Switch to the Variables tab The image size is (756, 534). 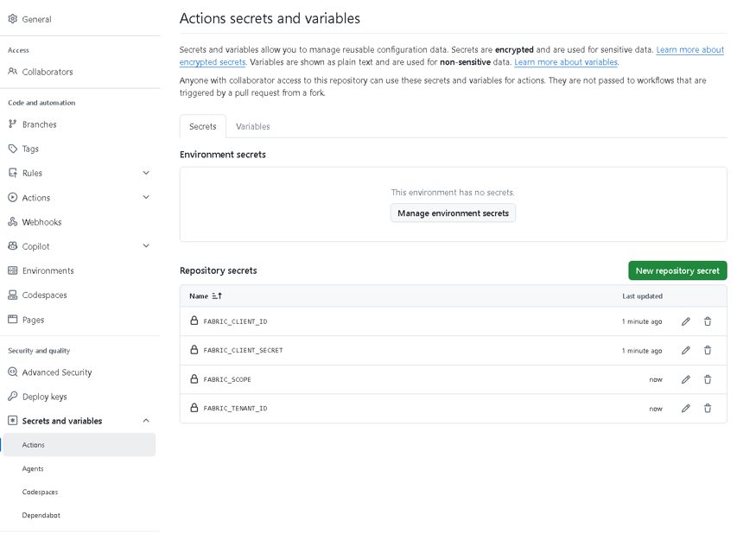tap(252, 126)
